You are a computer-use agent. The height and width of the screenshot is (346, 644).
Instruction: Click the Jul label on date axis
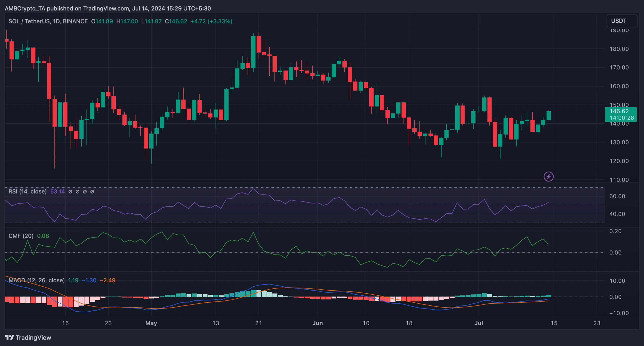pyautogui.click(x=478, y=323)
